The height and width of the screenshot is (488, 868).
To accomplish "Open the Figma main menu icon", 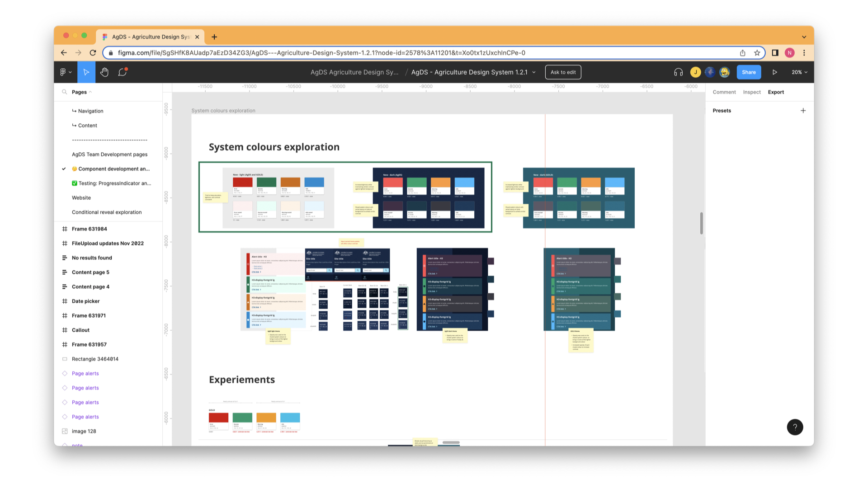I will [x=66, y=72].
